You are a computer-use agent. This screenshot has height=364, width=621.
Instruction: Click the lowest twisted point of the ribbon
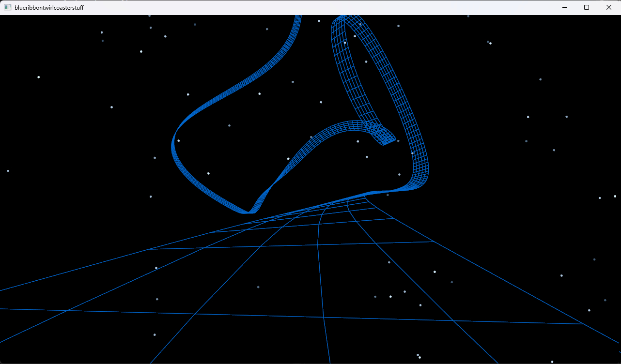248,211
